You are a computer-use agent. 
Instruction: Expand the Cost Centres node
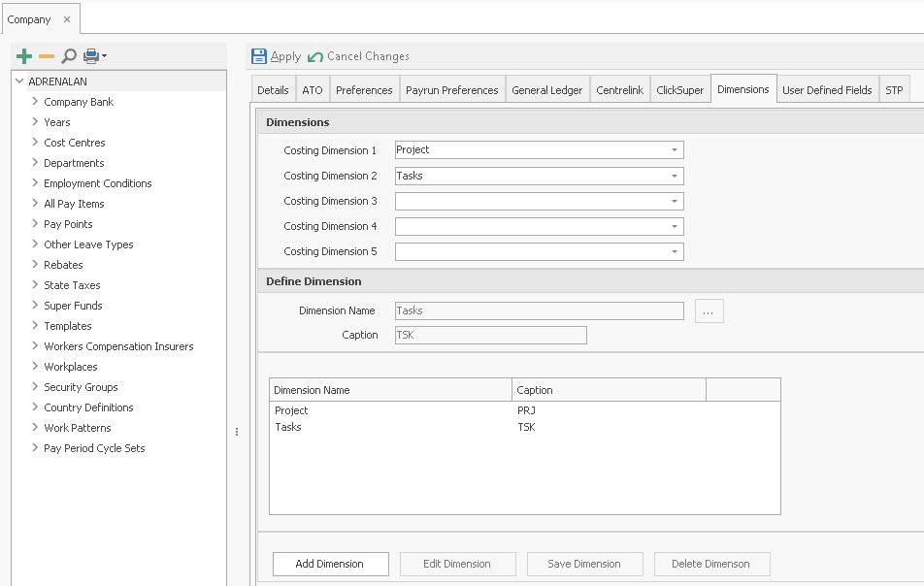tap(35, 142)
